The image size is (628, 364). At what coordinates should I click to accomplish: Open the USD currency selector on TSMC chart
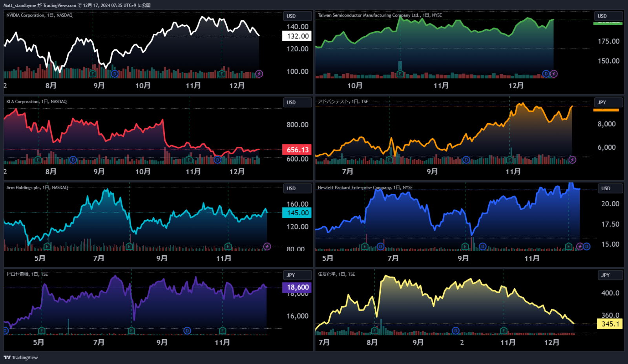608,16
